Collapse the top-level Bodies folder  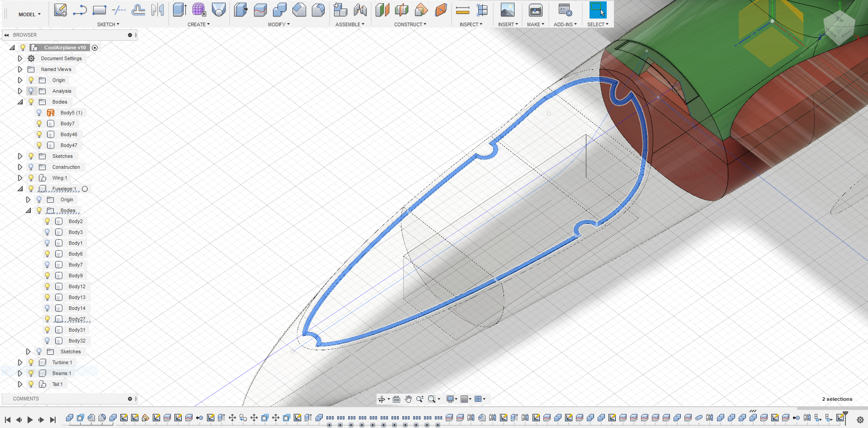(x=20, y=102)
